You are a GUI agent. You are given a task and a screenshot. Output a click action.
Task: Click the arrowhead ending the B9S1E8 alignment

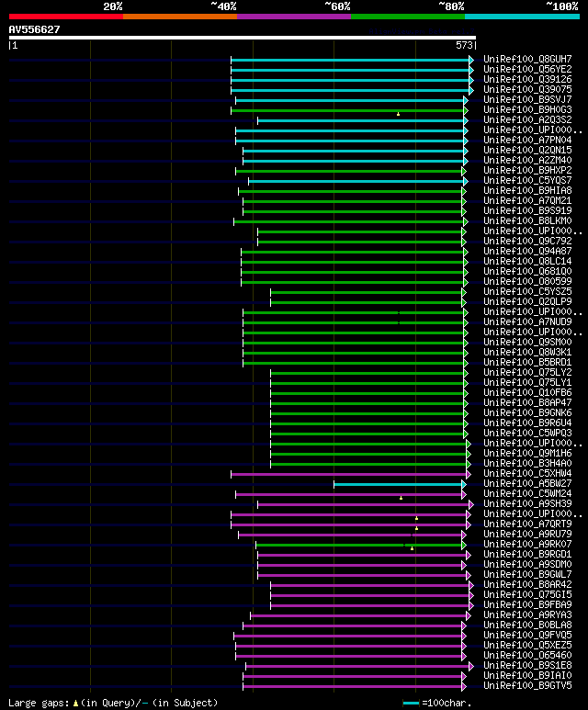[x=471, y=666]
